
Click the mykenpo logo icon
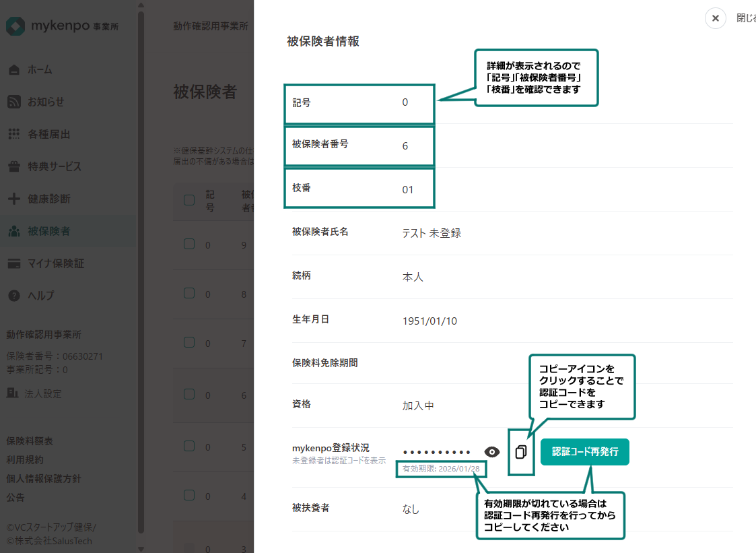(x=15, y=26)
